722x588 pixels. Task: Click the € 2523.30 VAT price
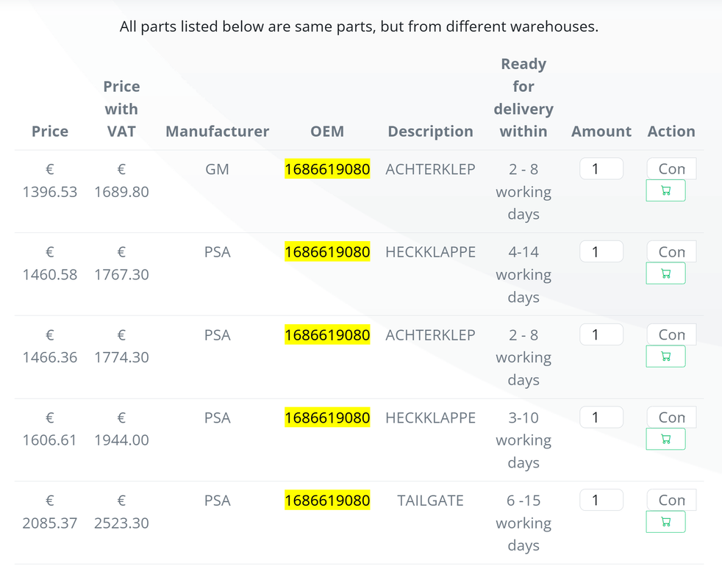pos(121,512)
